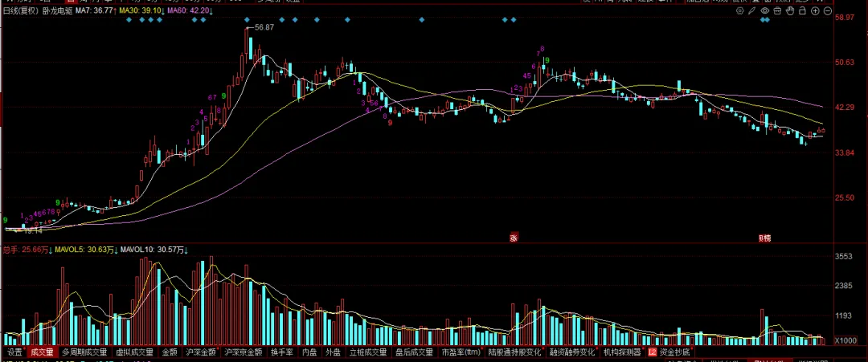Screen dimensions: 868x362
Task: Click the 总手: 25.66万 volume label
Action: (27, 250)
